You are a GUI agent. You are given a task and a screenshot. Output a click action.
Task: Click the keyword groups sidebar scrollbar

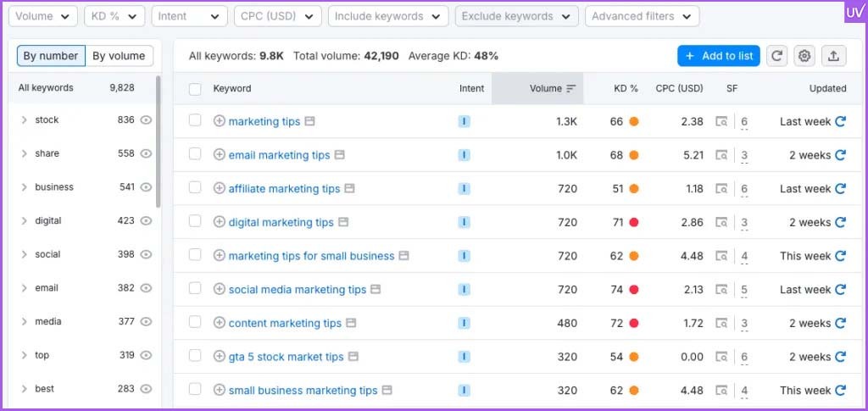coord(159,142)
